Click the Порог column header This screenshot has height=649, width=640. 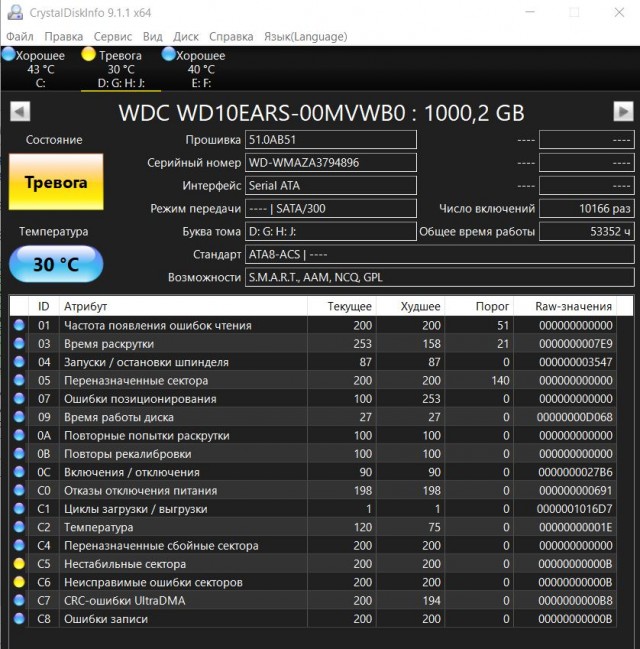[479, 306]
